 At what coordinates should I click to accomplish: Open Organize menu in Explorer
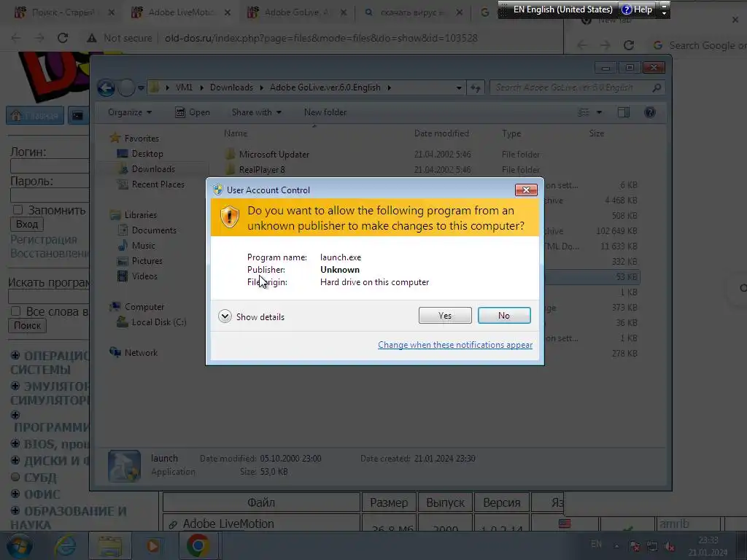(x=130, y=112)
